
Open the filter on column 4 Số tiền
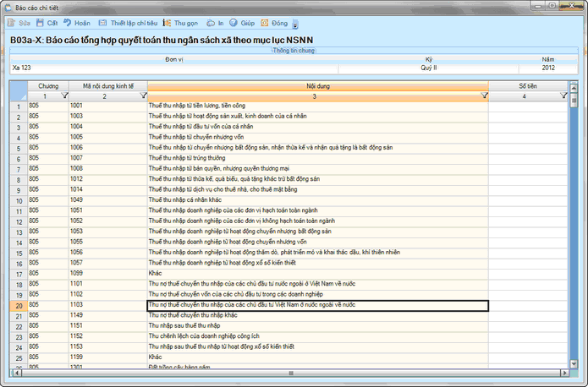tap(563, 95)
